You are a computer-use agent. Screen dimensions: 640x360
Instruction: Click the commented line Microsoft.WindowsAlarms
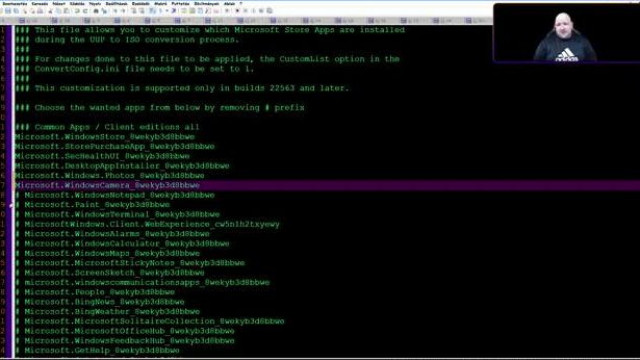[113, 234]
